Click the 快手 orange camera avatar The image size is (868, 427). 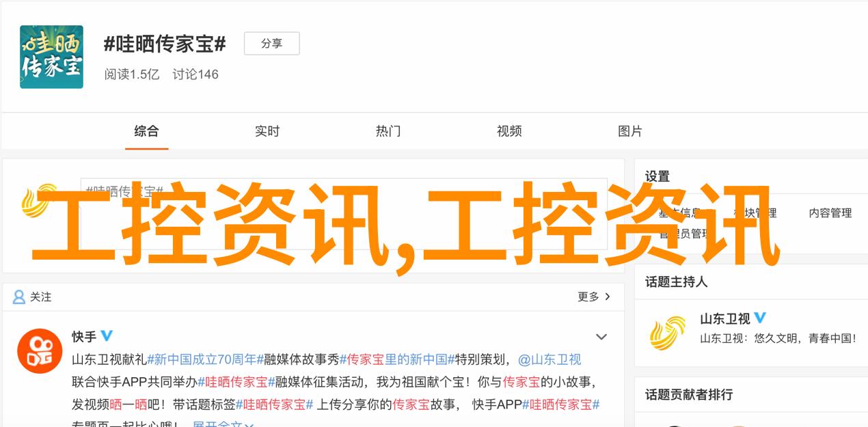click(x=40, y=351)
